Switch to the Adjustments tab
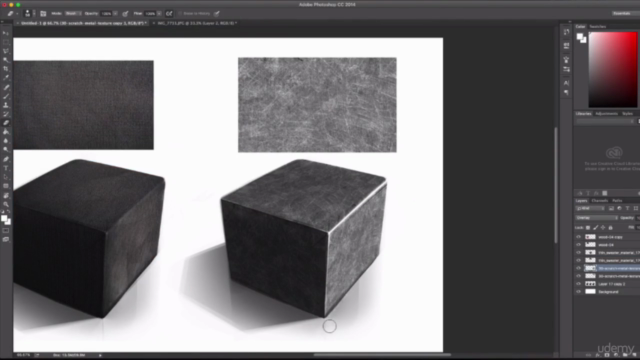Screen dimensions: 640x360 (606, 113)
